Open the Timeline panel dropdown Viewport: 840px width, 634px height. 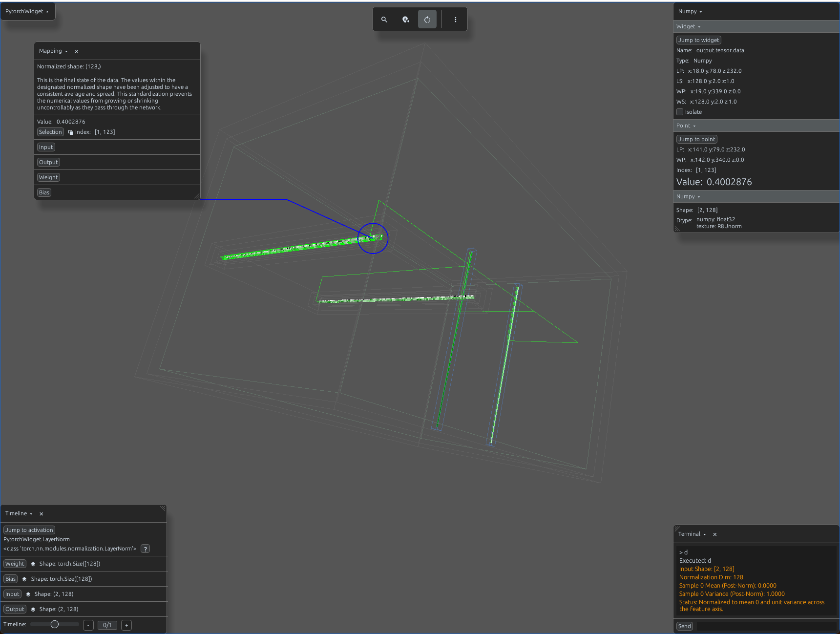[19, 513]
